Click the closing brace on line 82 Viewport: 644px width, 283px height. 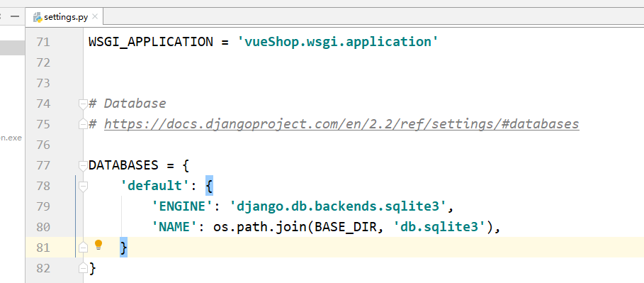tap(92, 268)
